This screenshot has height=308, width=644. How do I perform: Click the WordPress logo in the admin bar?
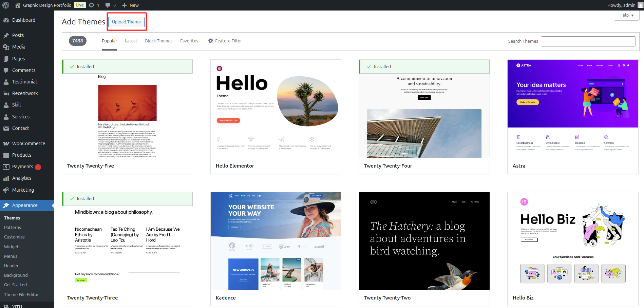pyautogui.click(x=5, y=5)
